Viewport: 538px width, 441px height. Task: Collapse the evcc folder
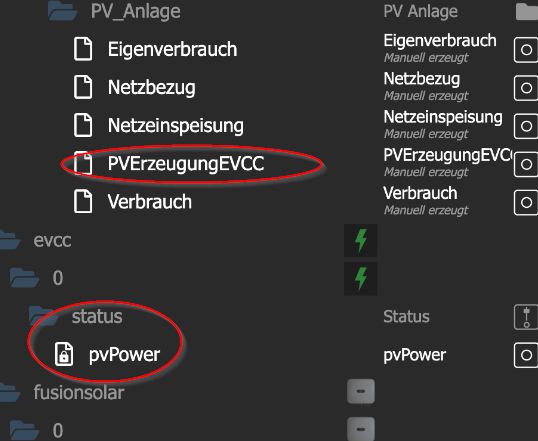(9, 240)
